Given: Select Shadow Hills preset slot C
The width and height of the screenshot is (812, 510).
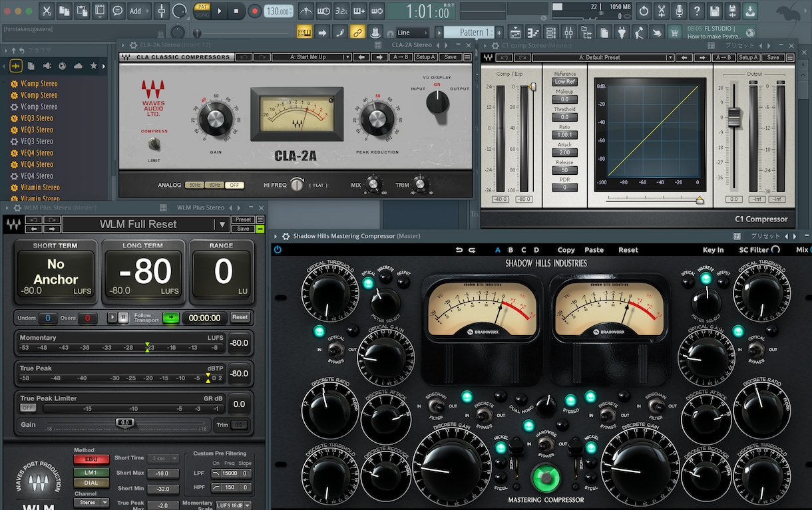Looking at the screenshot, I should pos(523,250).
